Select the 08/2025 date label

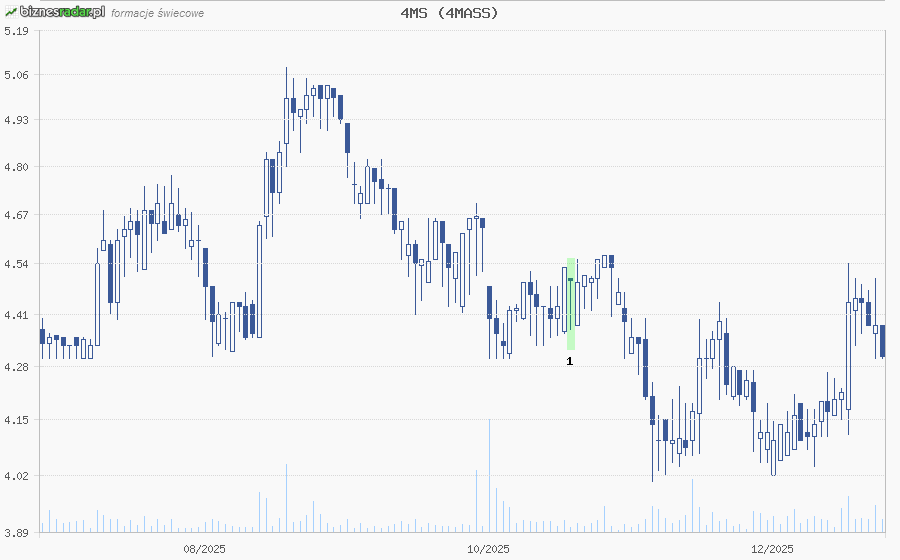[x=204, y=548]
